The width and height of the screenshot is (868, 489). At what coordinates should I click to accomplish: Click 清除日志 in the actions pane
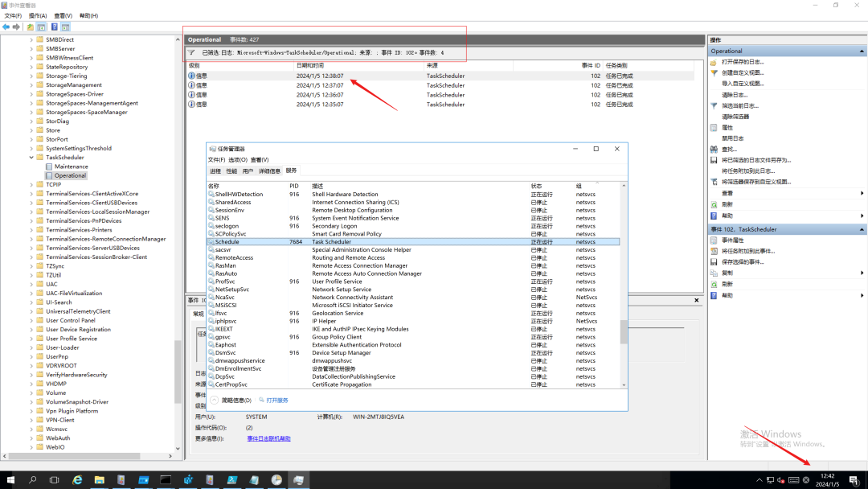tap(735, 95)
